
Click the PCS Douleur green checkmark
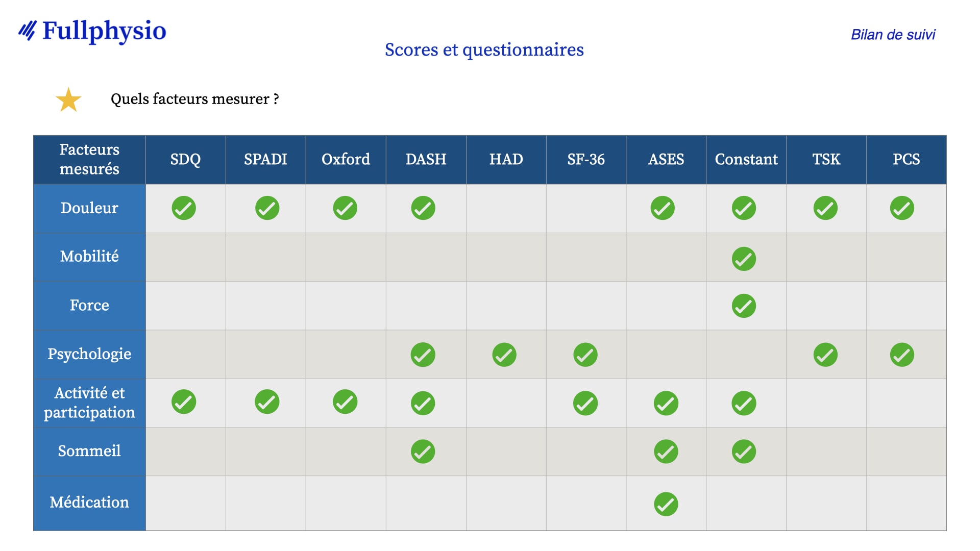pos(902,208)
